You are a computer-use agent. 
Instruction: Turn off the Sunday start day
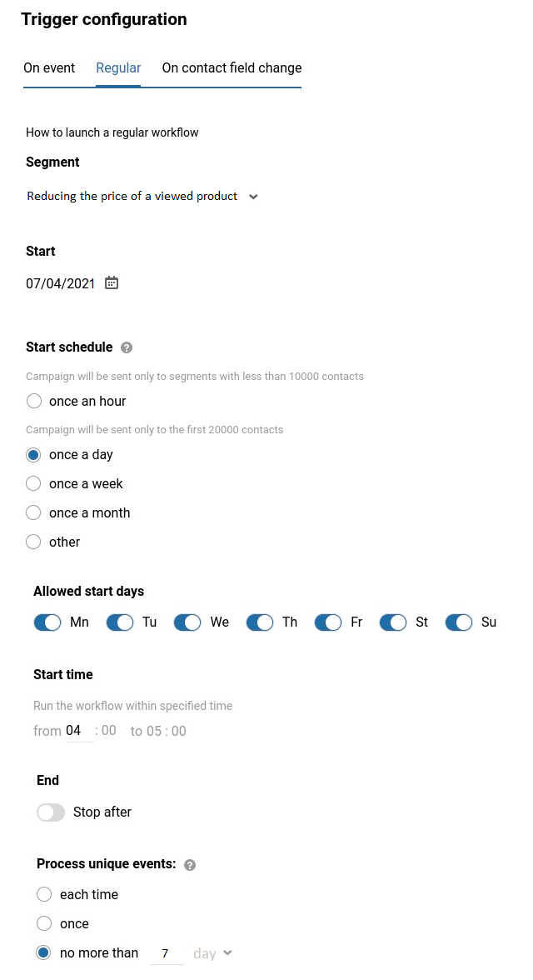[460, 622]
